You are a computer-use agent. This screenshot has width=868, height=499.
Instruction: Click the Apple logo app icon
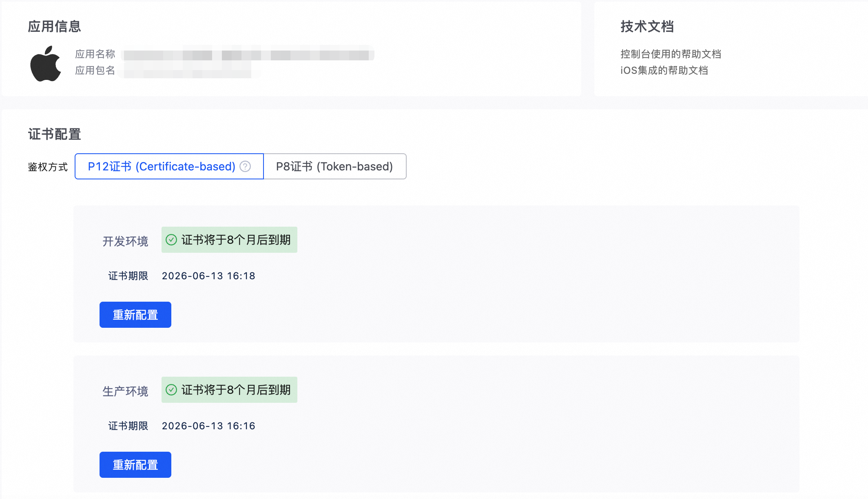tap(46, 64)
